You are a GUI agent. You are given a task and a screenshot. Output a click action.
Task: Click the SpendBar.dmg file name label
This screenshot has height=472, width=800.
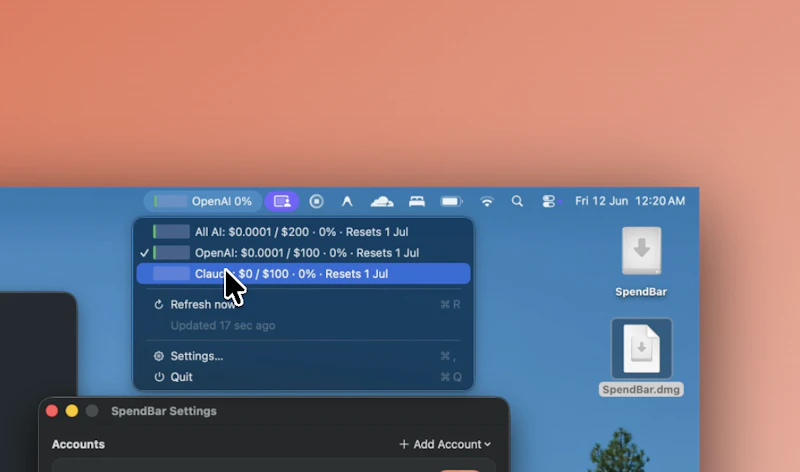click(x=641, y=390)
